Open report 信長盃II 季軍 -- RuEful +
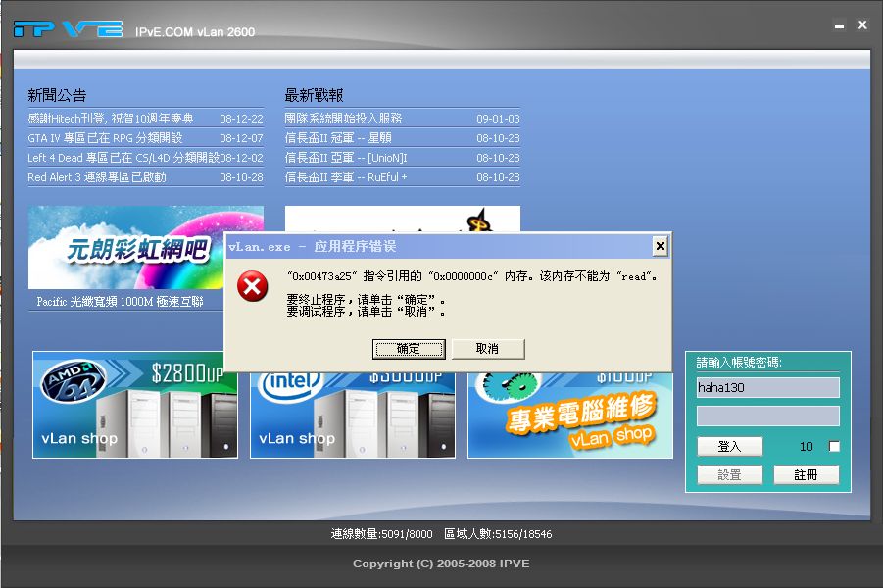 346,177
